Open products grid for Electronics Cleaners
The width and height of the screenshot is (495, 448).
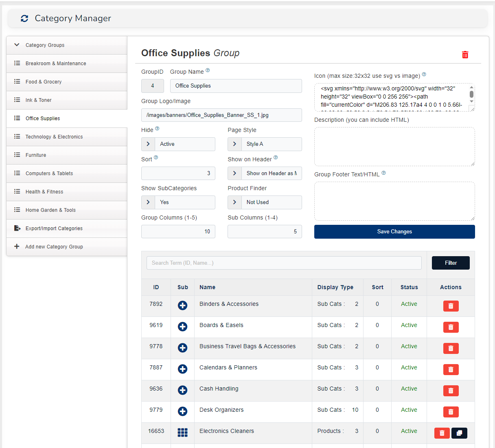(x=182, y=433)
